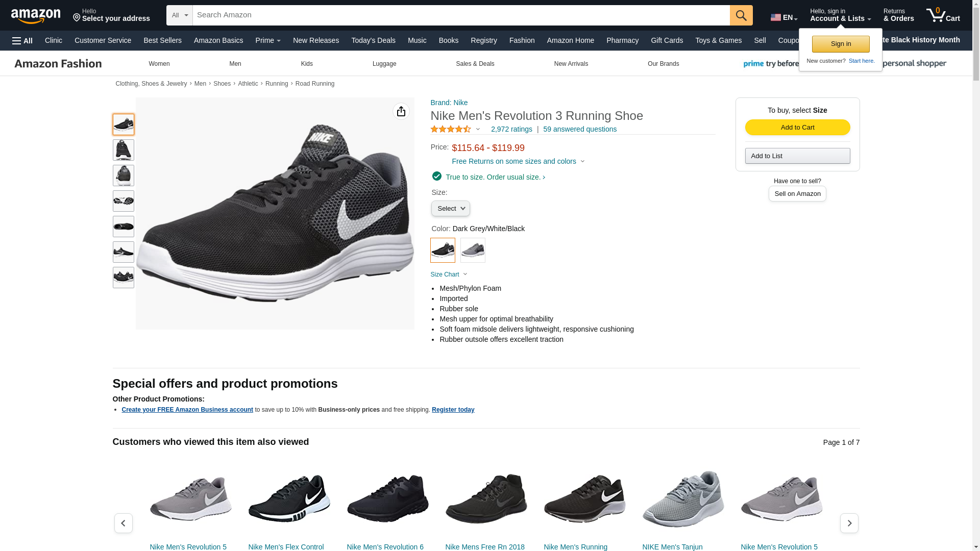Open the search category All dropdown
980x551 pixels.
tap(180, 15)
